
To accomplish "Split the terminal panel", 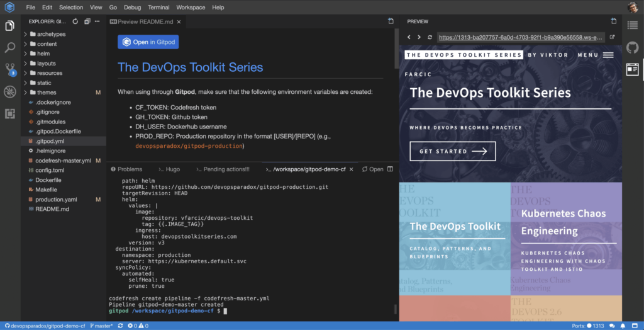I will 390,169.
